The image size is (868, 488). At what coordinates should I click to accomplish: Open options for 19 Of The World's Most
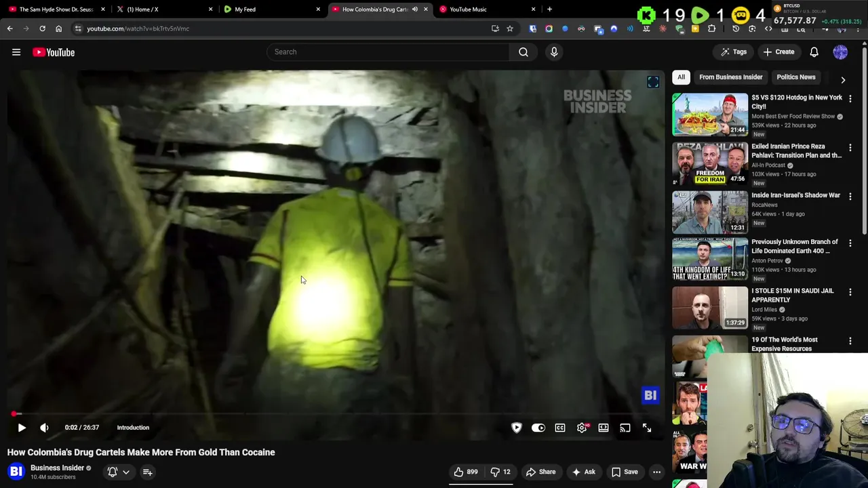[850, 341]
